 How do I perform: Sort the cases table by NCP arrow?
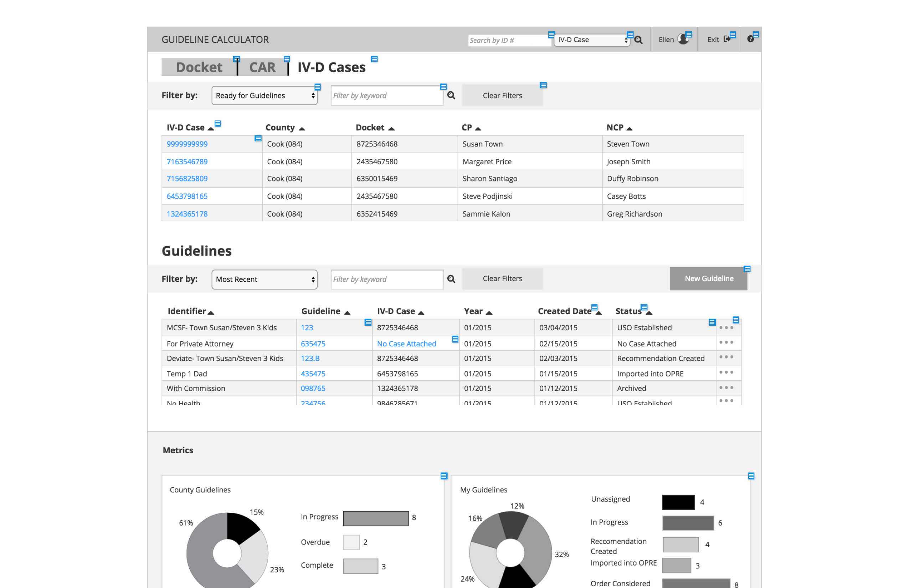click(630, 129)
